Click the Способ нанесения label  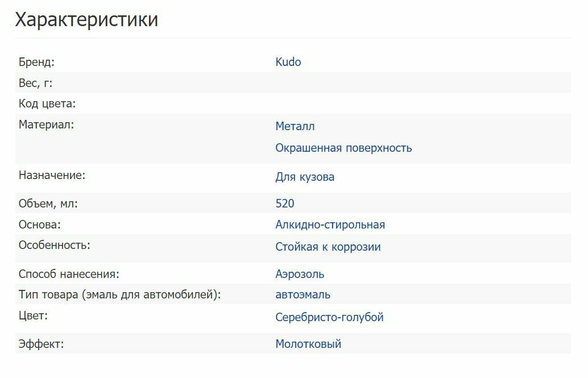[69, 274]
